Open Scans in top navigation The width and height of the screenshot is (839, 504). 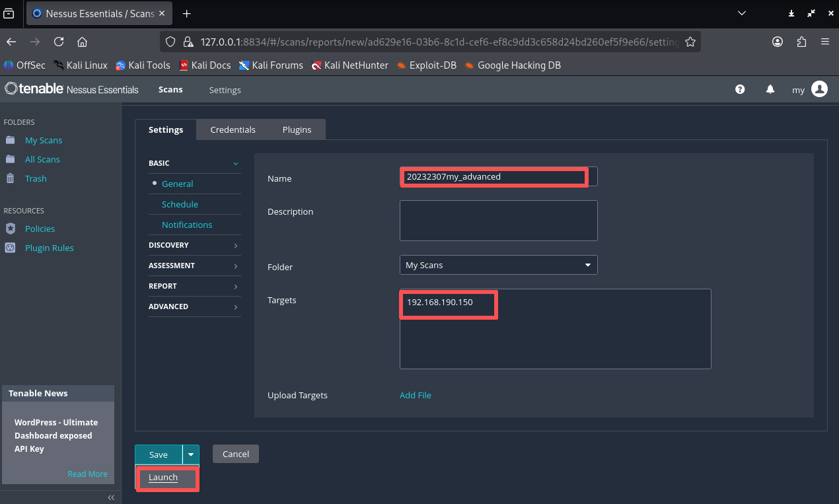(x=170, y=89)
